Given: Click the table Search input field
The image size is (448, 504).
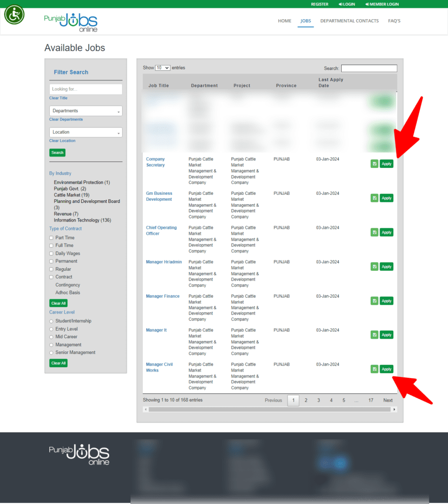Looking at the screenshot, I should [369, 68].
